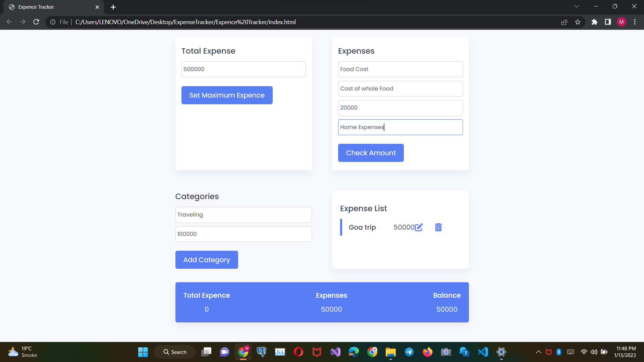This screenshot has width=644, height=362.
Task: Open the browser side panel icon
Action: click(x=608, y=22)
